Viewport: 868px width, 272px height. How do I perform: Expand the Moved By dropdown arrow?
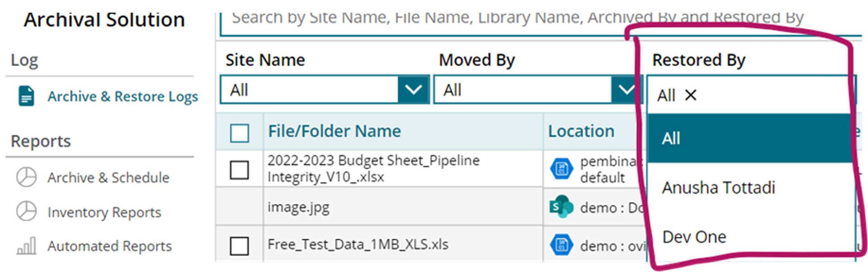(x=626, y=89)
